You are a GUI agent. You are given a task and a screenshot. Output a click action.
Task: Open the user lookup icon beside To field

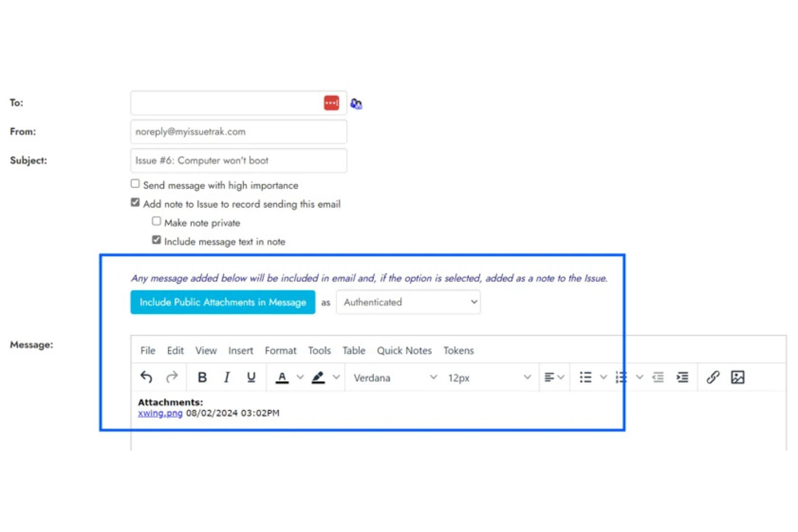coord(356,103)
